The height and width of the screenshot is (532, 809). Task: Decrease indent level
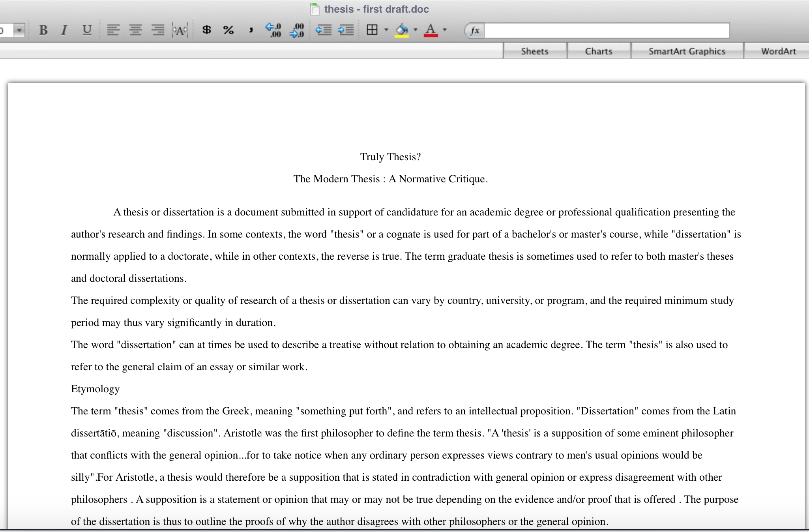coord(324,30)
